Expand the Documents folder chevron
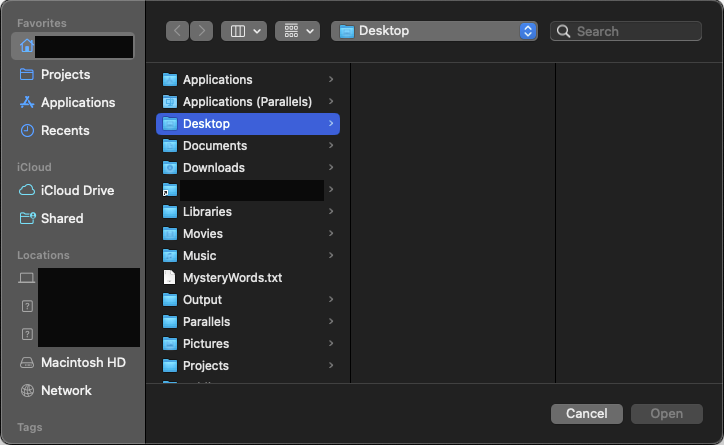The image size is (724, 445). (331, 146)
